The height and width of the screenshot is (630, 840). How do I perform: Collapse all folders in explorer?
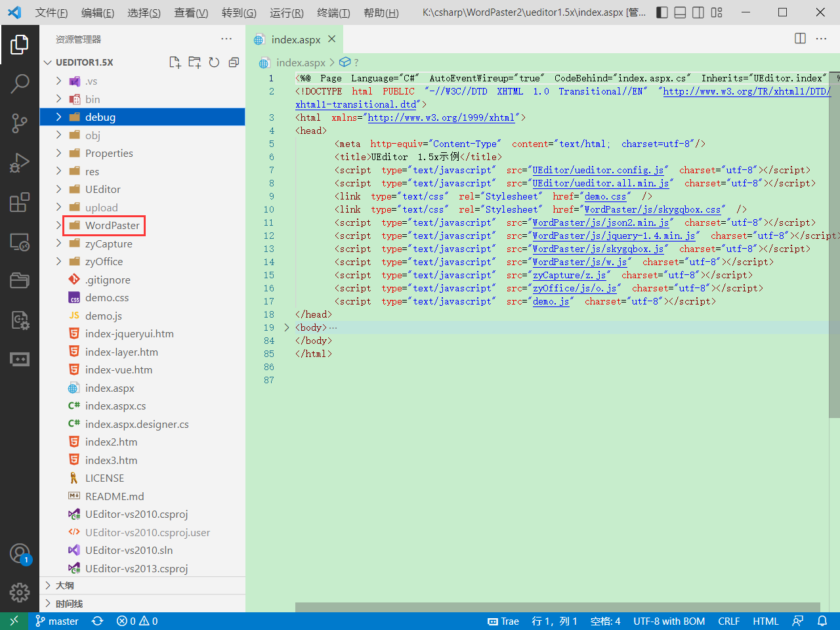coord(234,62)
